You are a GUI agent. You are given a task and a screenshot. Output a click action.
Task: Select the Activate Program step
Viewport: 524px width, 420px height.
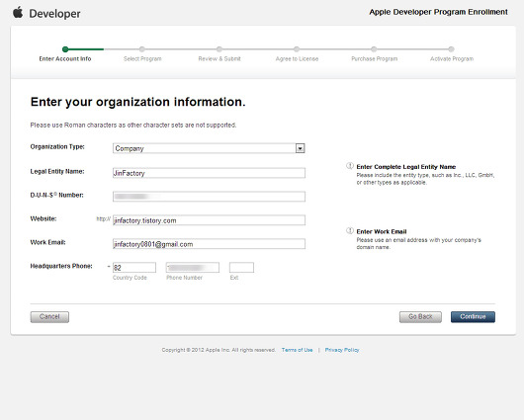(452, 54)
